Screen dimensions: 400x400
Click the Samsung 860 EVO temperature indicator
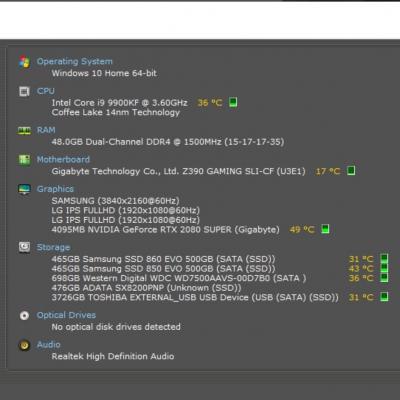click(x=384, y=258)
